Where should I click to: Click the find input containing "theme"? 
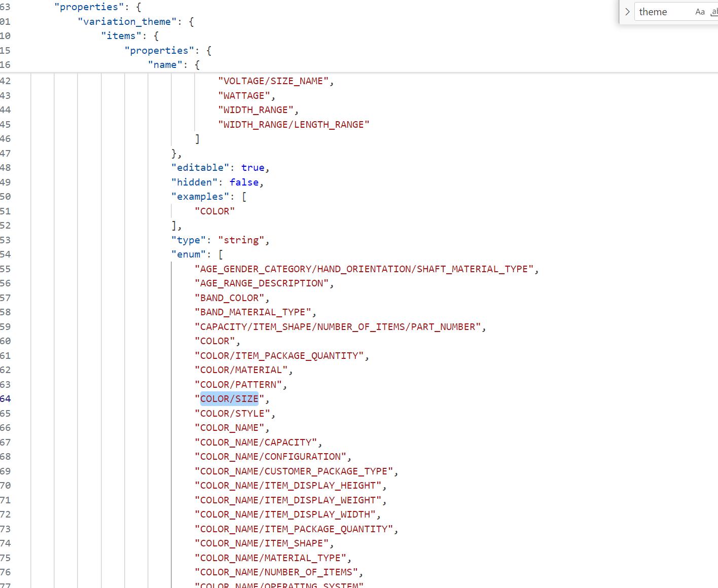pyautogui.click(x=664, y=12)
